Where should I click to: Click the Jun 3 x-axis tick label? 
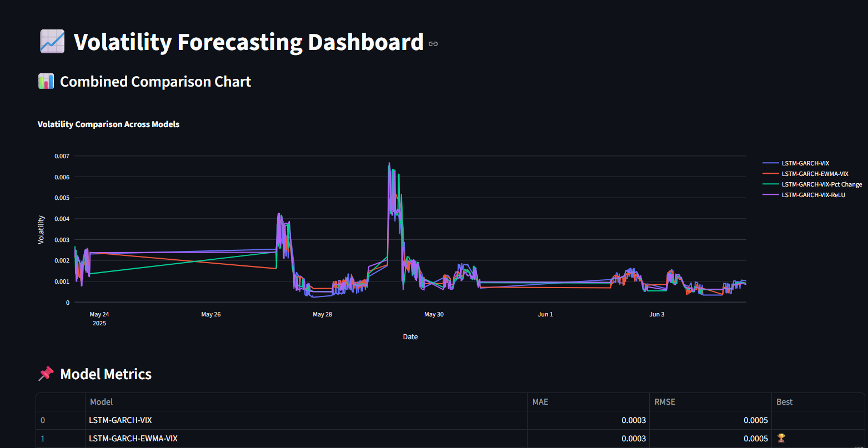tap(657, 314)
